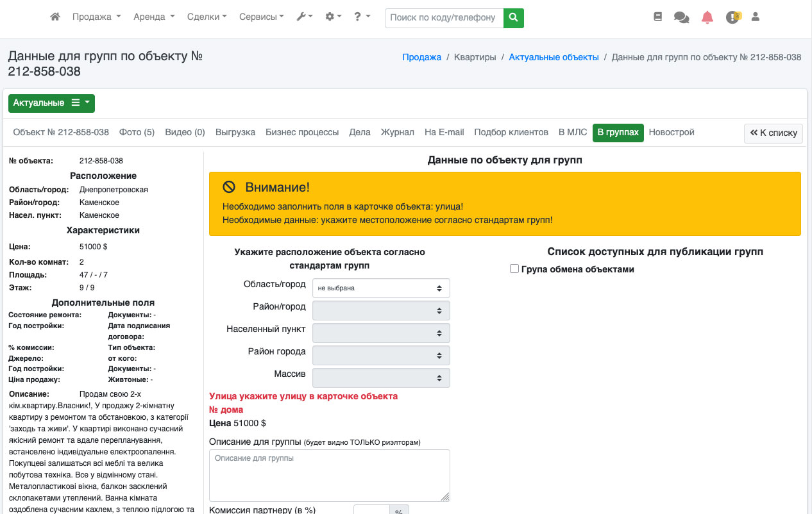Click into the Описание для группы textarea
This screenshot has height=514, width=812.
(x=329, y=475)
